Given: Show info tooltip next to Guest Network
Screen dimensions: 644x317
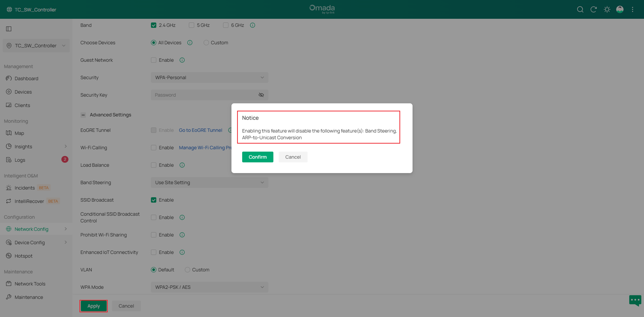Looking at the screenshot, I should [x=182, y=60].
